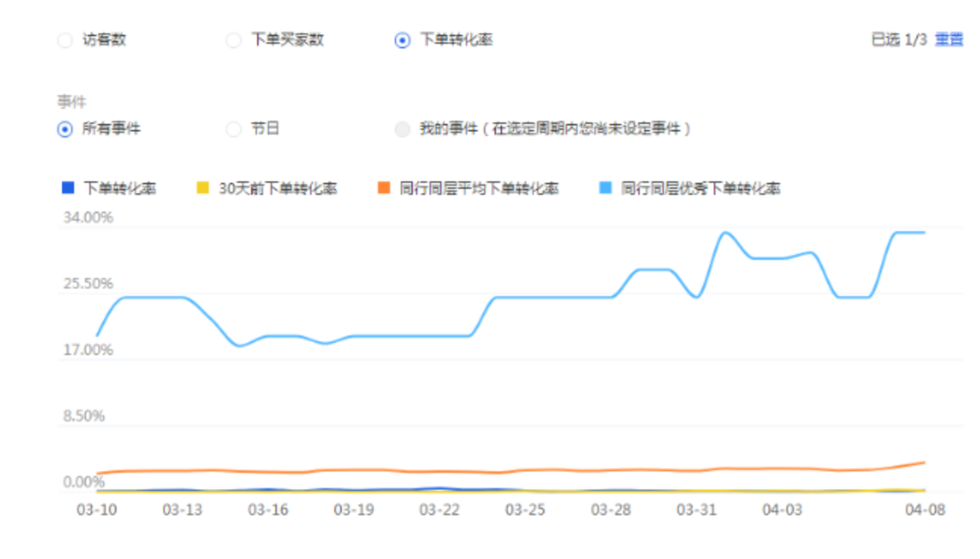Click the 03-10 date axis label
This screenshot has height=559, width=980.
coord(97,510)
